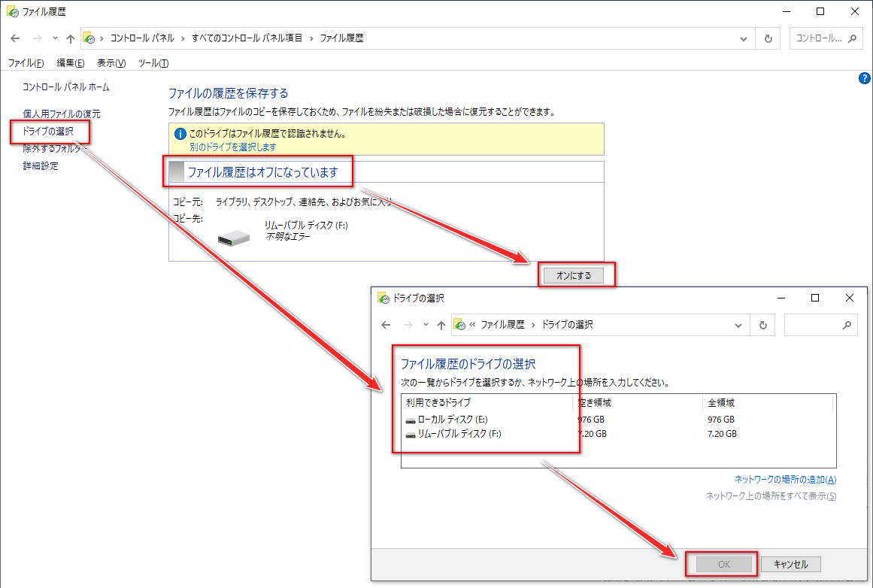Click the File History icon in the address bar

[x=89, y=38]
